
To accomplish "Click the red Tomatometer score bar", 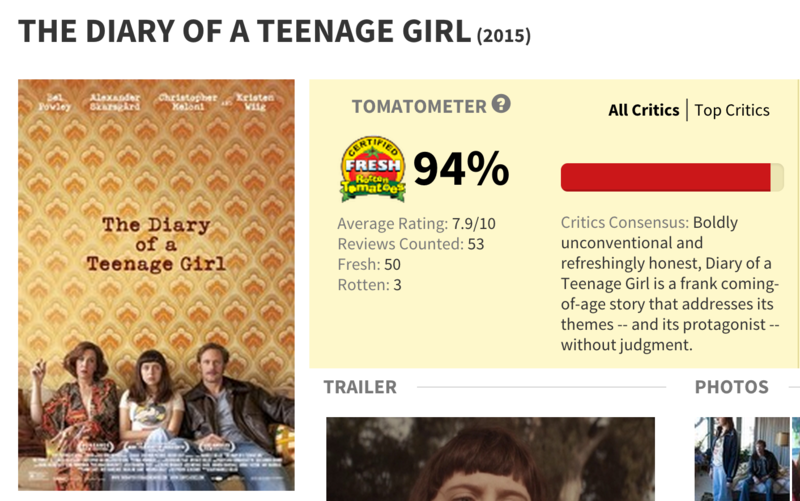I will 666,177.
